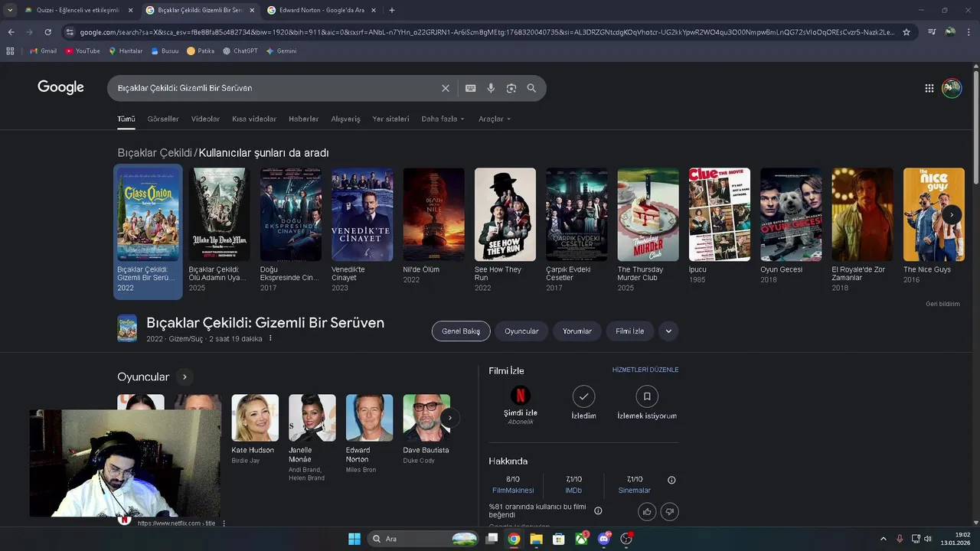Go back with the browser back arrow

coord(11,32)
